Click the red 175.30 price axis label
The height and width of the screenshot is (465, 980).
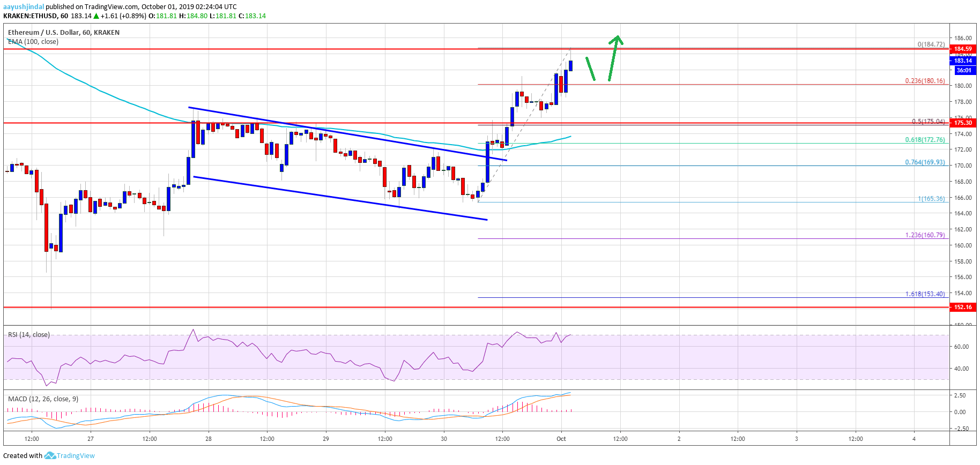point(962,123)
